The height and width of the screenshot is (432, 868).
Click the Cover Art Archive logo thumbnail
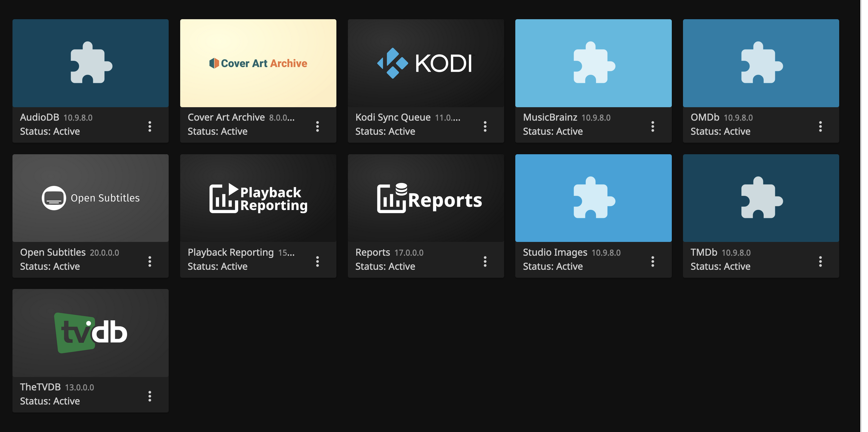(258, 63)
